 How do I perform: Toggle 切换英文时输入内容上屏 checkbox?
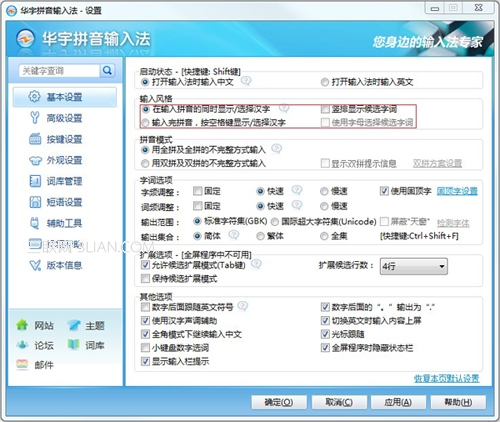[325, 321]
